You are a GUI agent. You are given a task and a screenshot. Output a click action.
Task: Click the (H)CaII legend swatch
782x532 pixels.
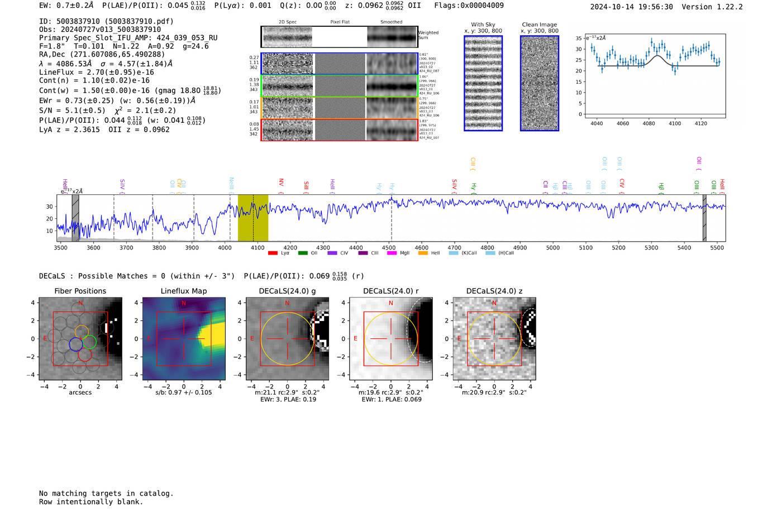tap(490, 253)
